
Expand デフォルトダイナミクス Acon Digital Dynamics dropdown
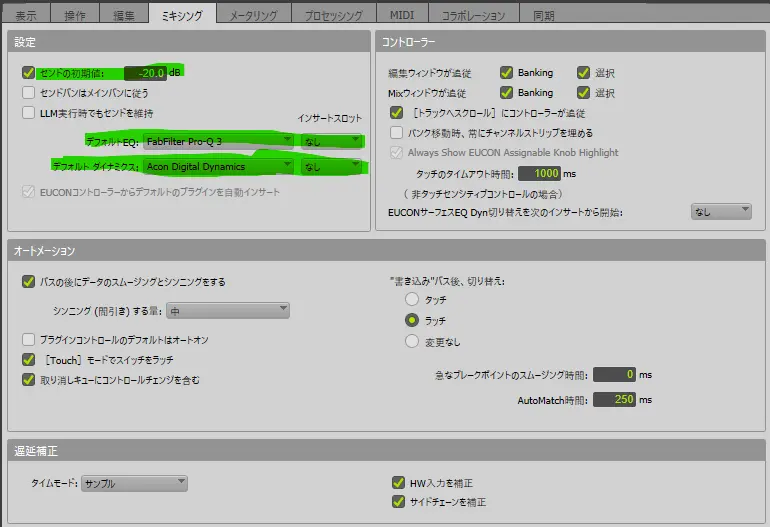(x=219, y=166)
